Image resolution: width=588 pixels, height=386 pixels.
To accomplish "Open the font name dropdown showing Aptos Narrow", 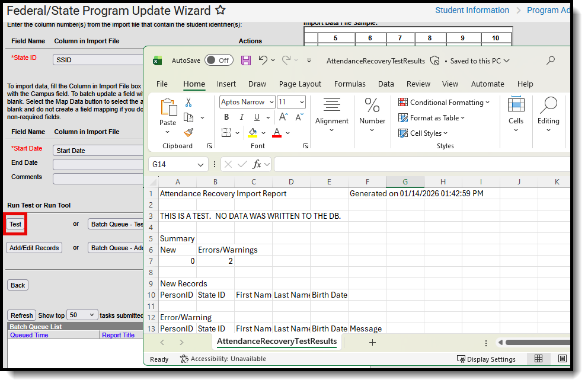I will [x=271, y=101].
